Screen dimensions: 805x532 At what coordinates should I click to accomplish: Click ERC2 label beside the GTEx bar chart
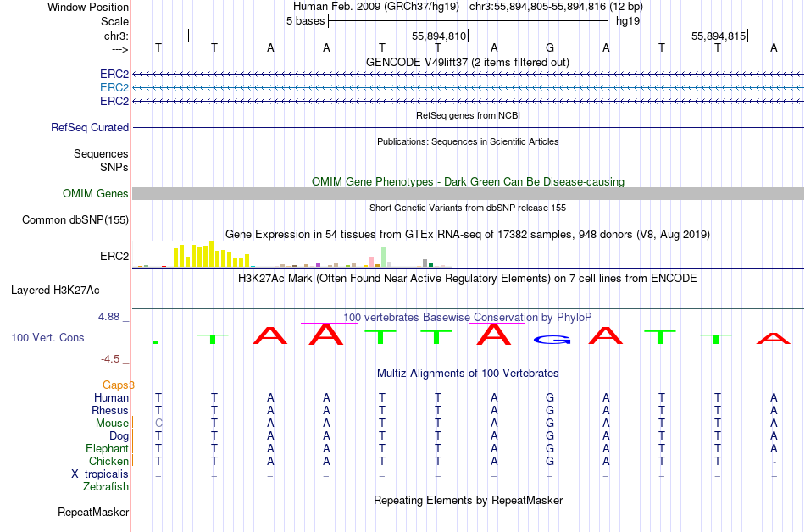[x=114, y=256]
